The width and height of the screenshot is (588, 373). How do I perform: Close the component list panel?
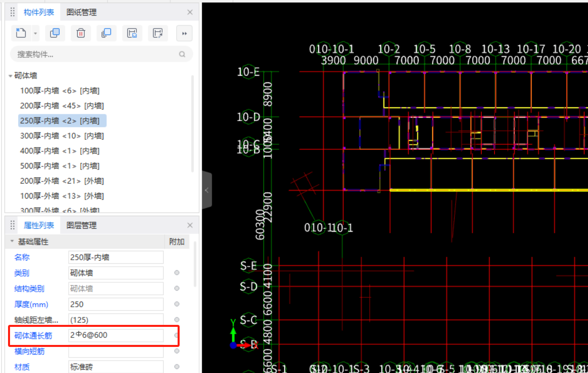pyautogui.click(x=190, y=13)
